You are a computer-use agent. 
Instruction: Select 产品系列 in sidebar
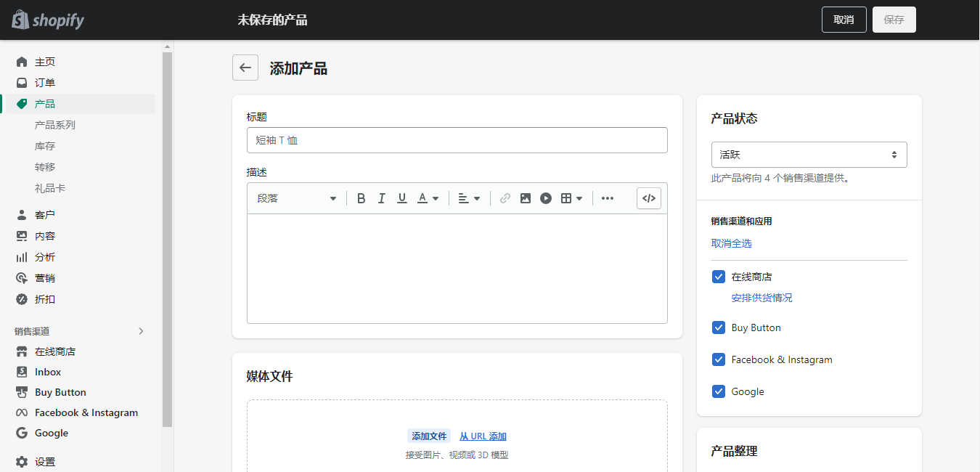[x=55, y=125]
